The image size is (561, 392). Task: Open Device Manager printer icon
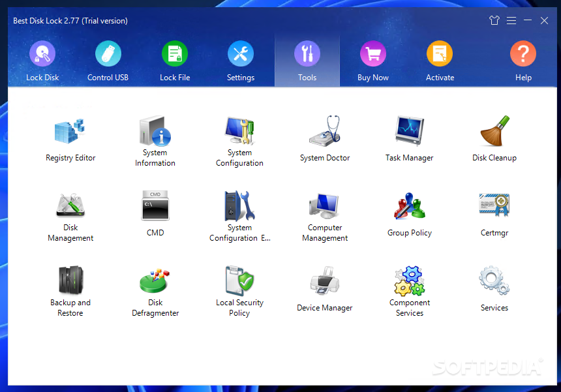(324, 289)
